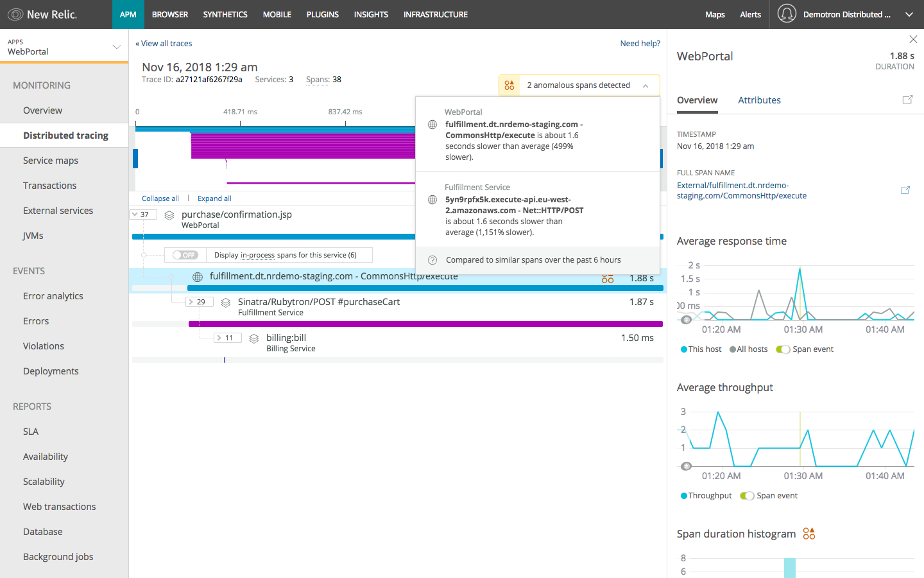This screenshot has width=924, height=578.
Task: Select the Attributes tab in span panel
Action: [759, 100]
